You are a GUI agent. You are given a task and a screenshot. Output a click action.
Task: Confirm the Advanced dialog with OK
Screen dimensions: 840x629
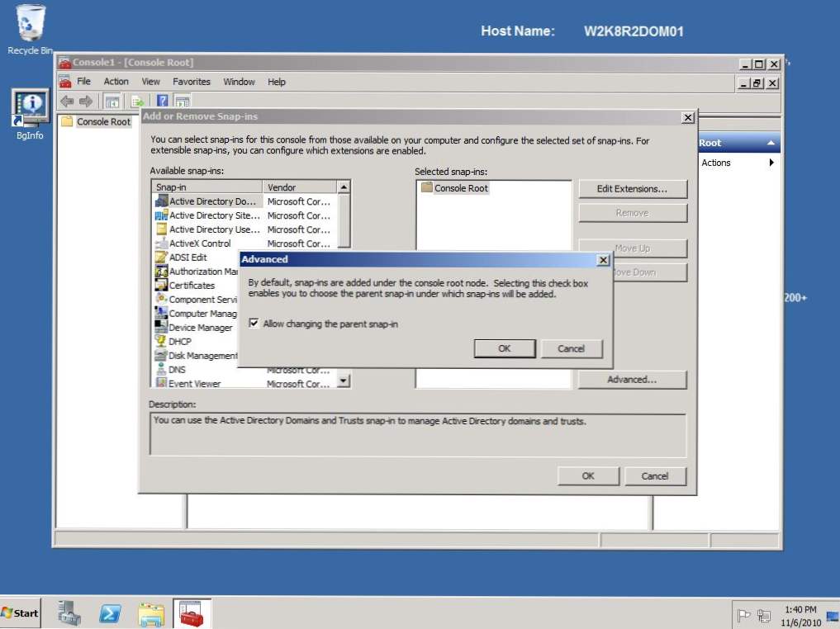pos(505,348)
